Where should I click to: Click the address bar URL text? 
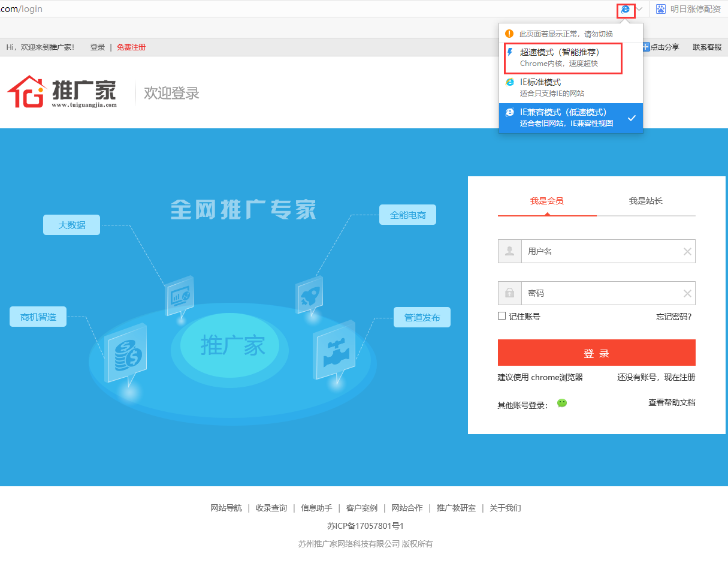pos(21,9)
